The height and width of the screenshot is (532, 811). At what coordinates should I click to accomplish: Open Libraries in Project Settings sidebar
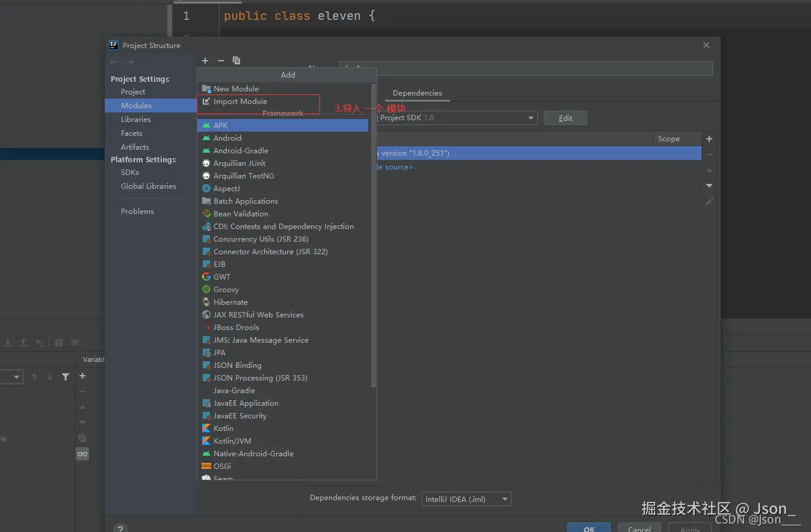[x=136, y=119]
